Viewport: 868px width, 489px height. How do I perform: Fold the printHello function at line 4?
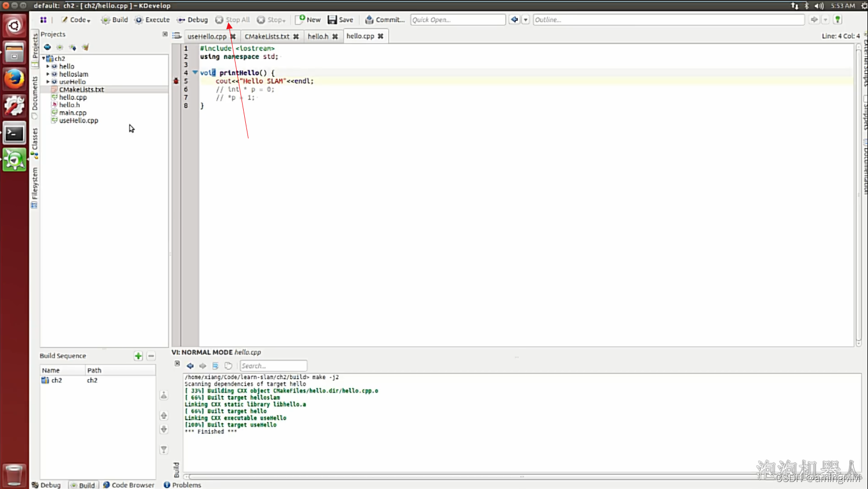point(195,72)
